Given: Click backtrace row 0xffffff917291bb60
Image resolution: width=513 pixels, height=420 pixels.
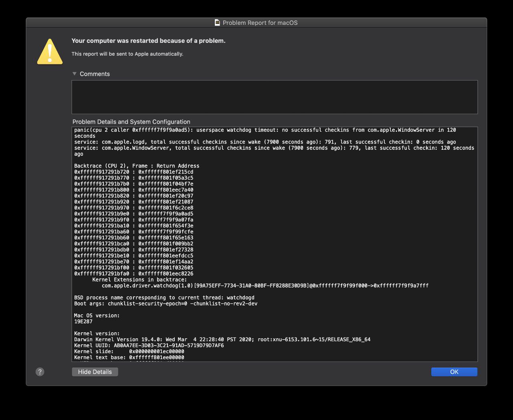Looking at the screenshot, I should (134, 238).
